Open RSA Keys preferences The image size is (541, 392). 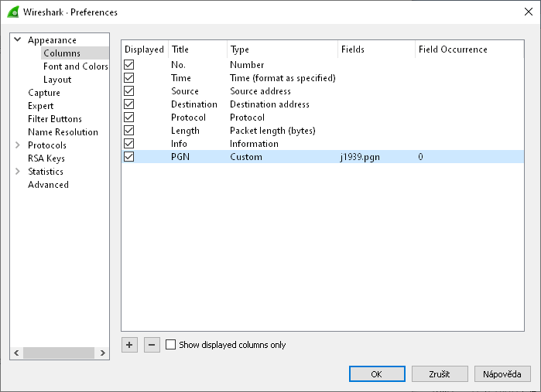[46, 159]
